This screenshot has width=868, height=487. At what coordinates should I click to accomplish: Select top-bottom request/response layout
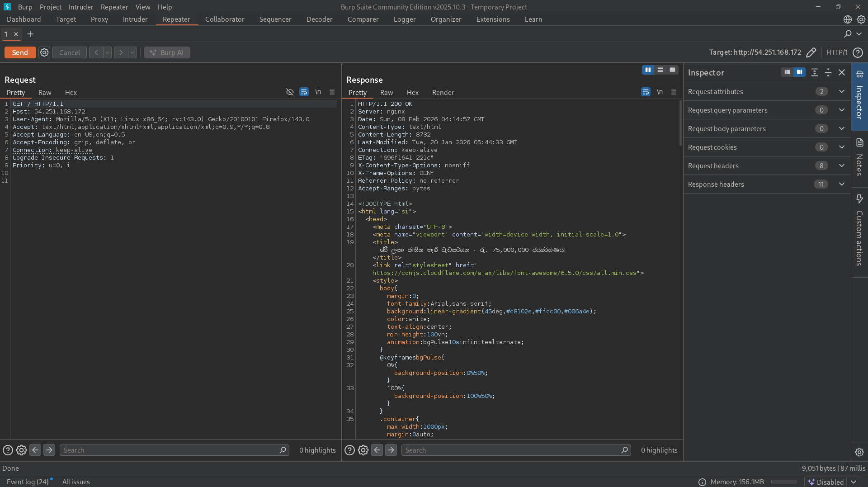(660, 70)
